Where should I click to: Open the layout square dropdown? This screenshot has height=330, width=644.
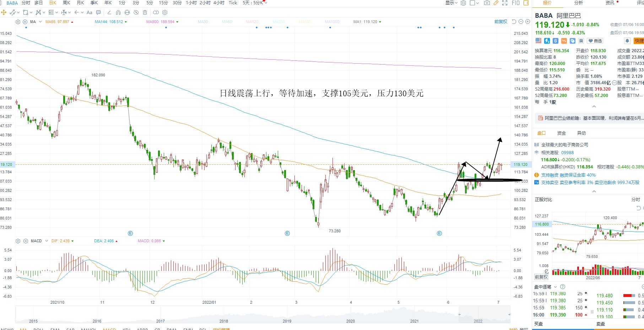tap(475, 3)
